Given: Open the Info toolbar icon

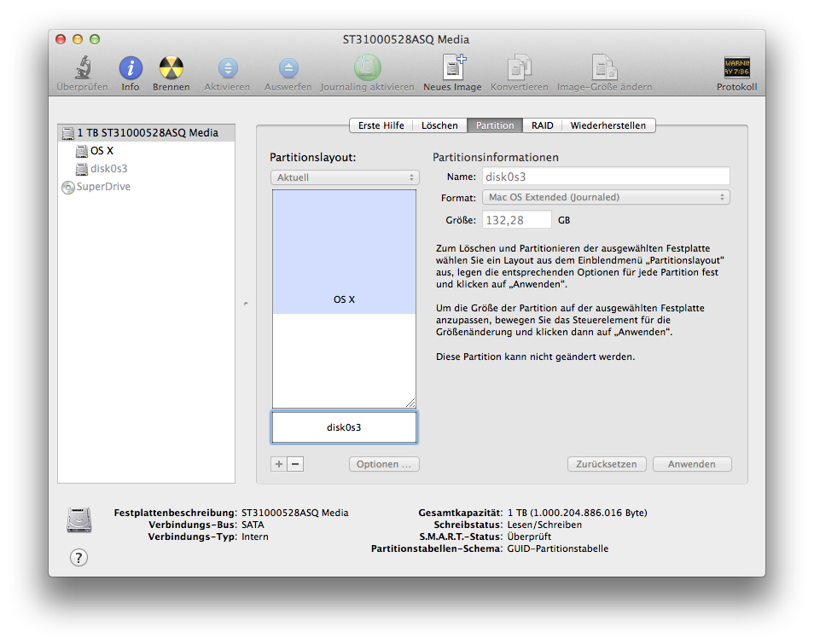Looking at the screenshot, I should (x=131, y=68).
